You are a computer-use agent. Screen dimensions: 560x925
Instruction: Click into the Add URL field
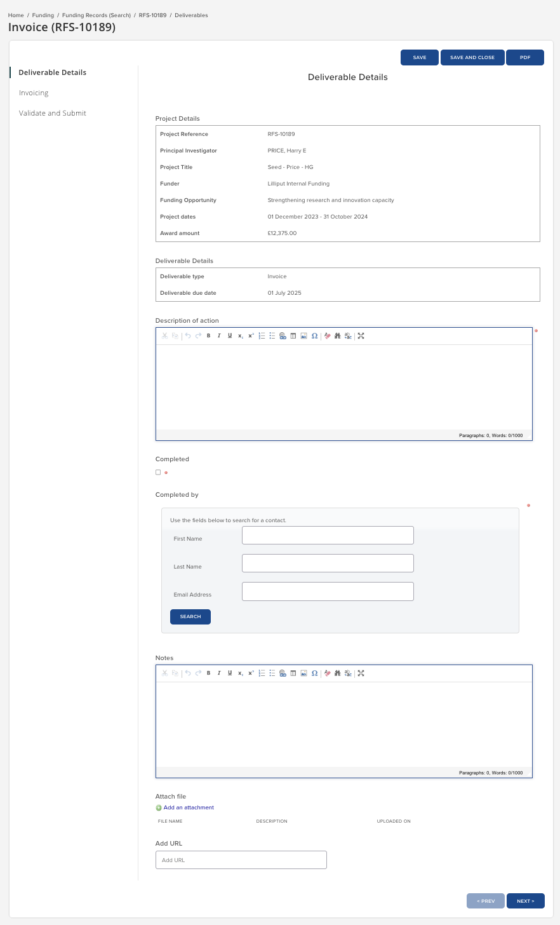point(241,860)
